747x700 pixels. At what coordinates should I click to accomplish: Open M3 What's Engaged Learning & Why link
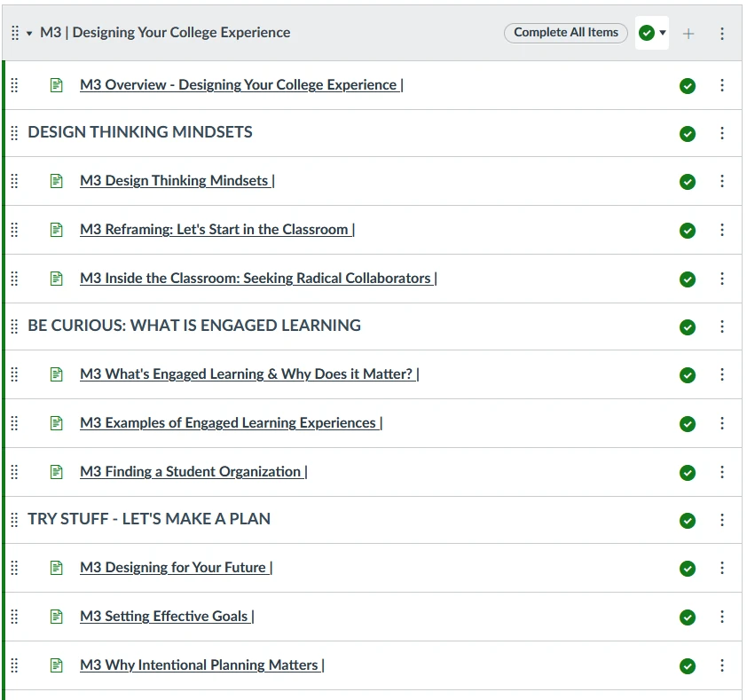tap(247, 374)
